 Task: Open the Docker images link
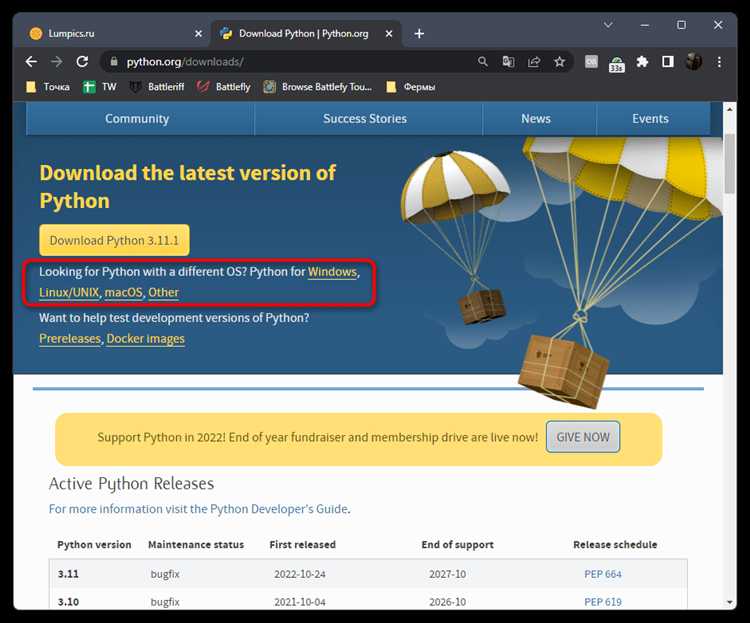coord(145,339)
